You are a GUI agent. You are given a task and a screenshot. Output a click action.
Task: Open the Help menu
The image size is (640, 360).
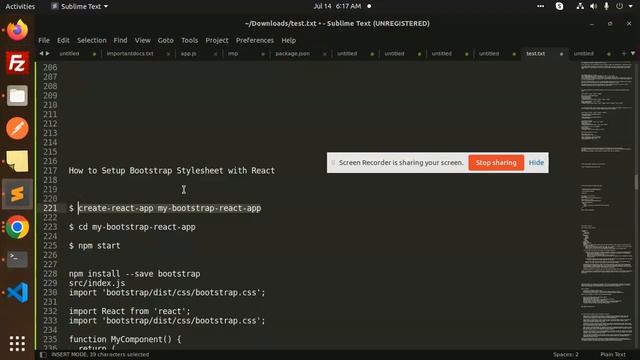click(289, 40)
